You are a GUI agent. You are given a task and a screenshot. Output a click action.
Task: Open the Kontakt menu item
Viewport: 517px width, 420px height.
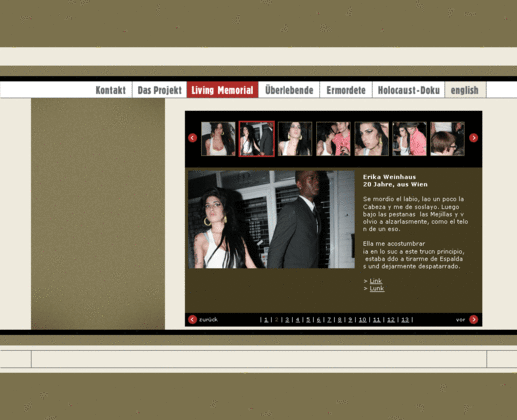[111, 90]
